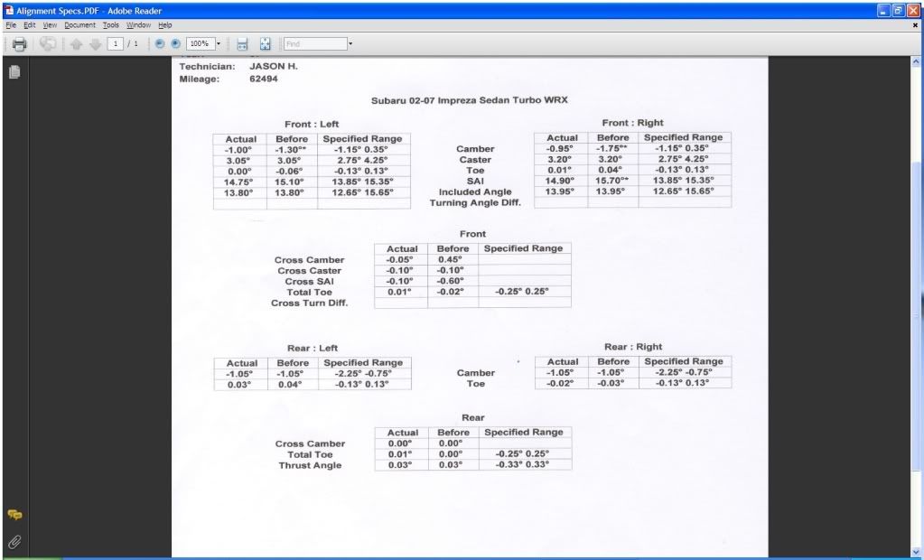Open the Attachments paperclip panel
The image size is (924, 560).
[x=14, y=542]
